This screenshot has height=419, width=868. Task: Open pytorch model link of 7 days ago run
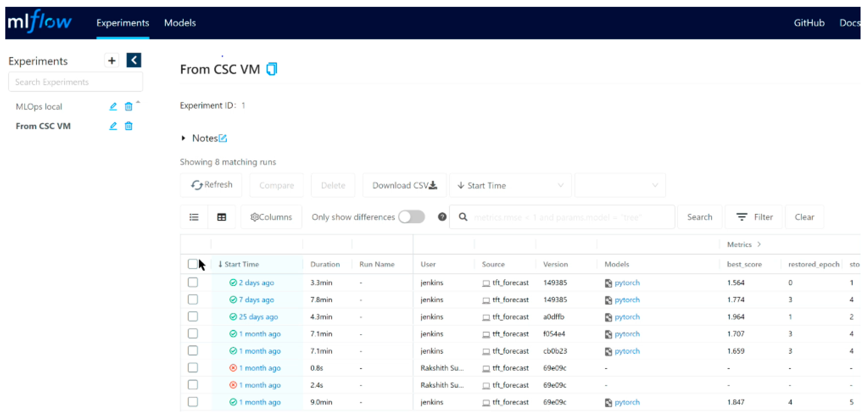[627, 300]
